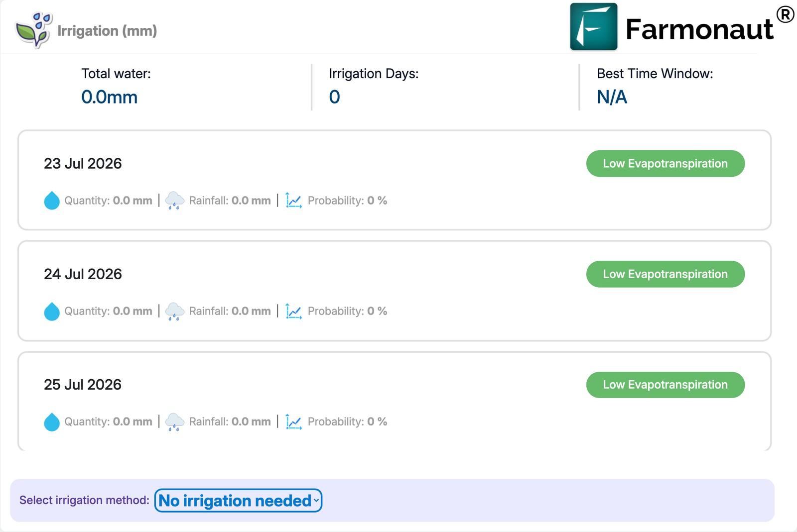Click the water drop icon for 25 Jul 2026
797x532 pixels.
click(x=52, y=422)
